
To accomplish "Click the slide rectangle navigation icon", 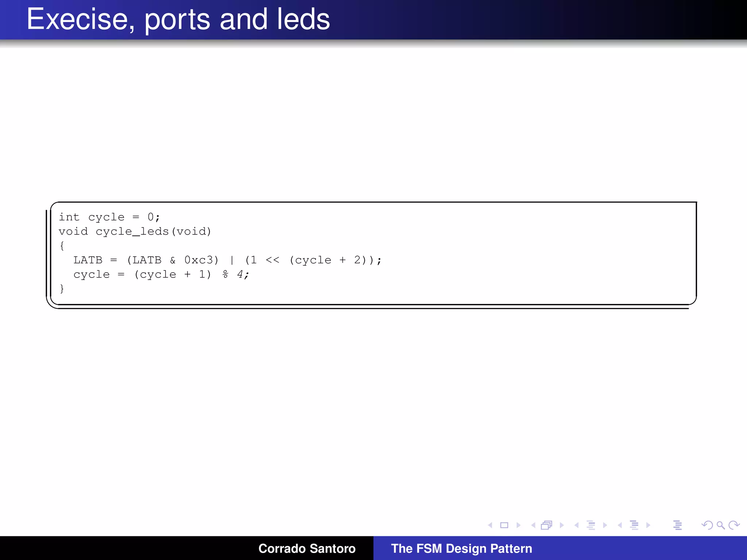I will pos(504,525).
